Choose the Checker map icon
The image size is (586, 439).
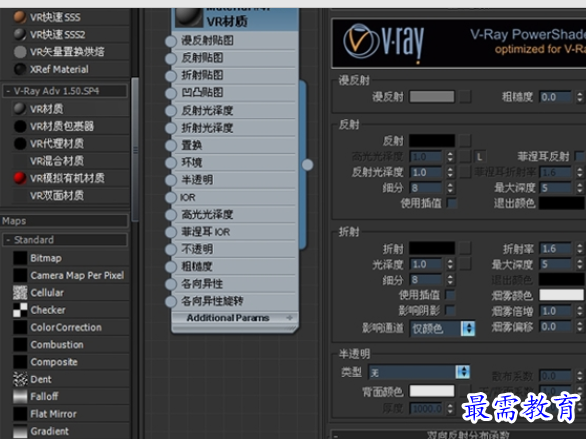pos(20,310)
